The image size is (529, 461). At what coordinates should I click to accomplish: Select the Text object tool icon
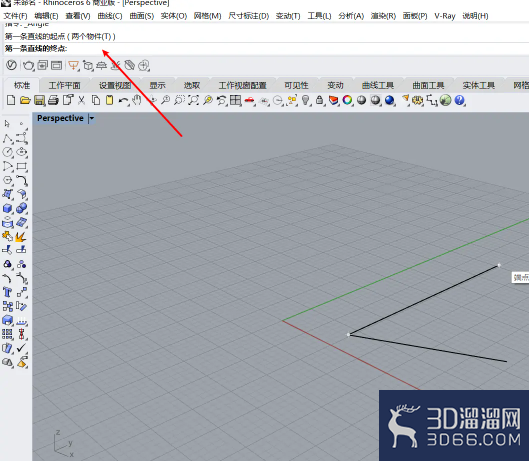(x=8, y=292)
